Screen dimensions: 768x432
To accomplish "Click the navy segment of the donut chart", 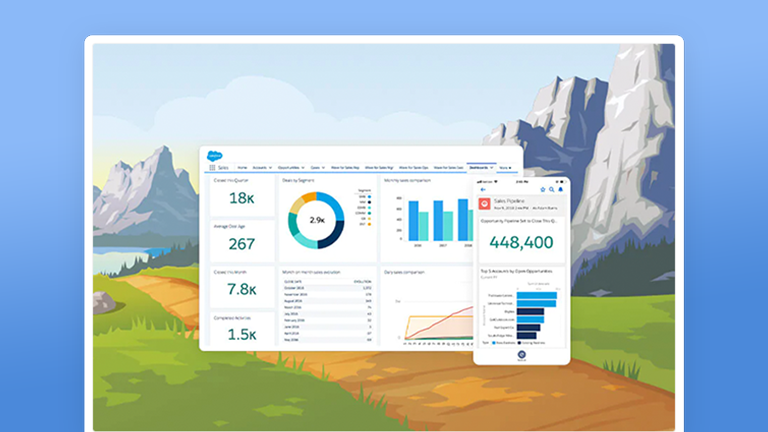I will click(x=334, y=237).
